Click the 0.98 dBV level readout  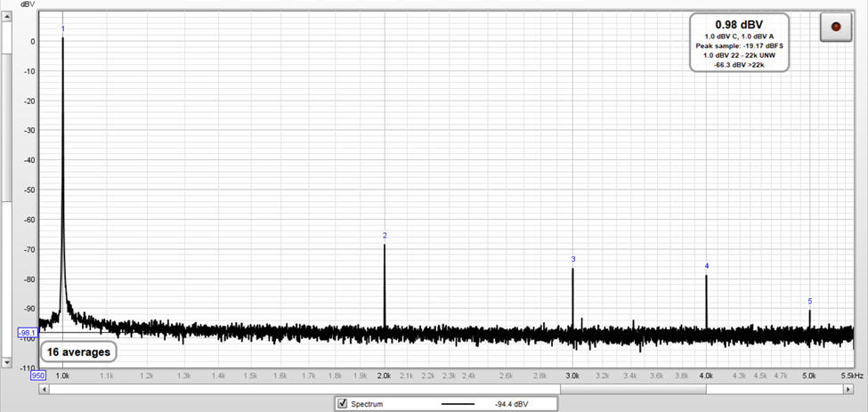[x=738, y=23]
